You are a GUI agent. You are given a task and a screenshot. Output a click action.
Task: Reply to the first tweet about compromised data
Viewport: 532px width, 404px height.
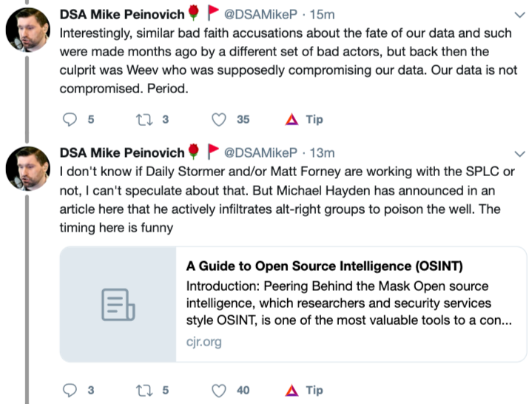click(x=70, y=119)
